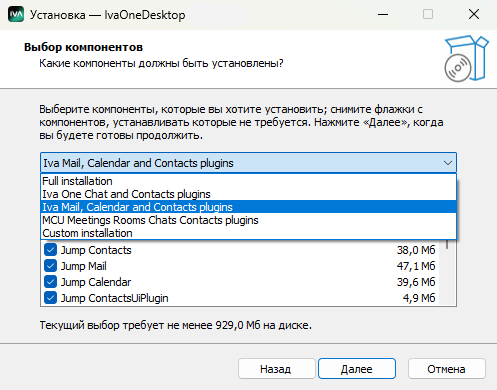This screenshot has height=390, width=497.
Task: Choose MCU Meetings Rooms Chats Contacts plugins
Action: pos(249,220)
